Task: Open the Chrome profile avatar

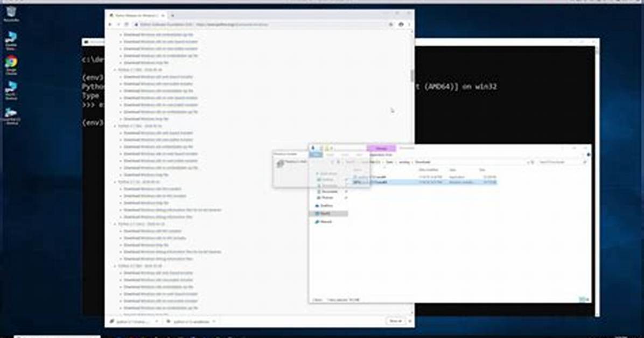Action: coord(401,25)
